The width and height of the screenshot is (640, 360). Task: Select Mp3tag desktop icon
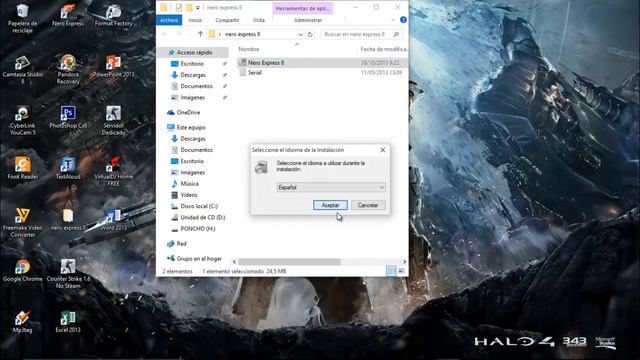[x=22, y=322]
